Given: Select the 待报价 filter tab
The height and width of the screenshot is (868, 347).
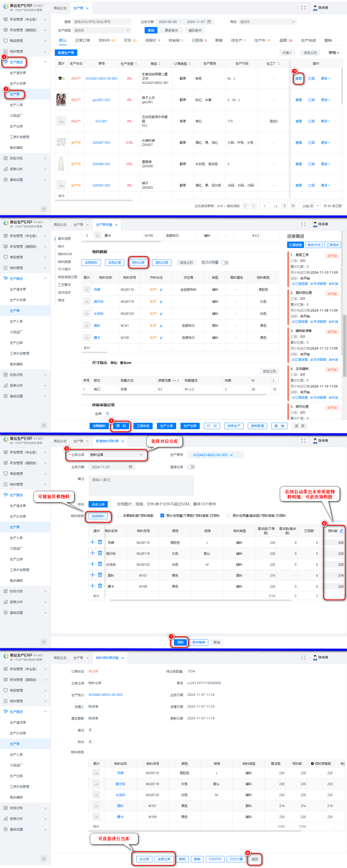Looking at the screenshot, I should pos(152,40).
